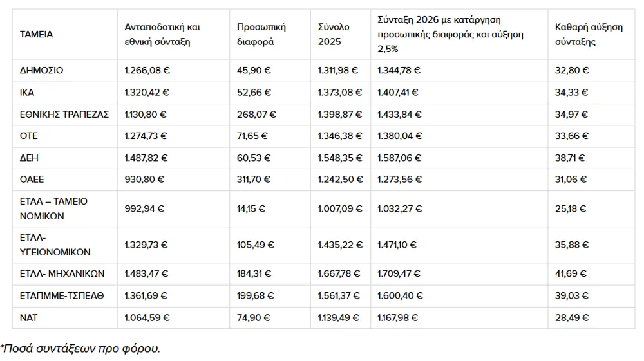Click the ΟΑΕΕ row label
Image resolution: width=644 pixels, height=361 pixels.
[x=32, y=180]
